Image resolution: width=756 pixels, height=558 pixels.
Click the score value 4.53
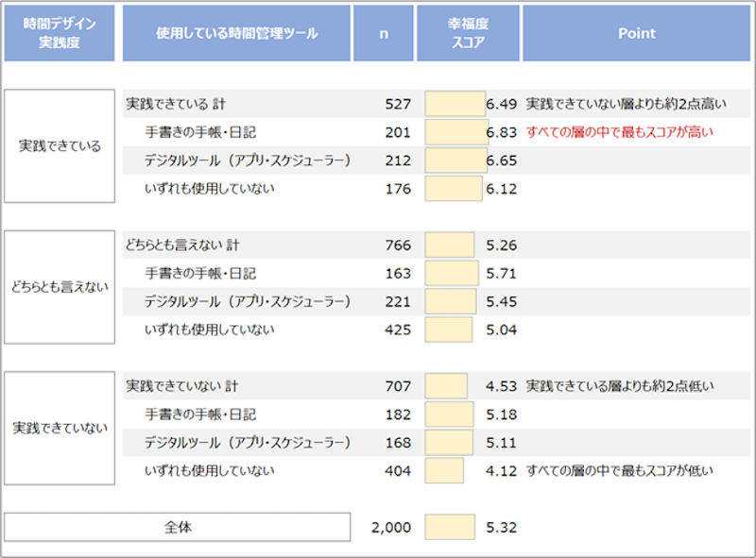click(502, 386)
